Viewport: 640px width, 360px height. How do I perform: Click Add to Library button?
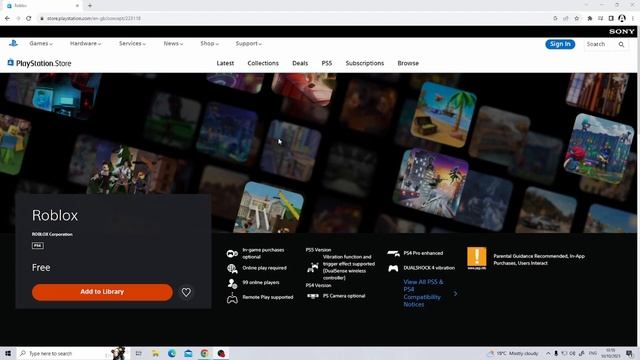point(102,292)
